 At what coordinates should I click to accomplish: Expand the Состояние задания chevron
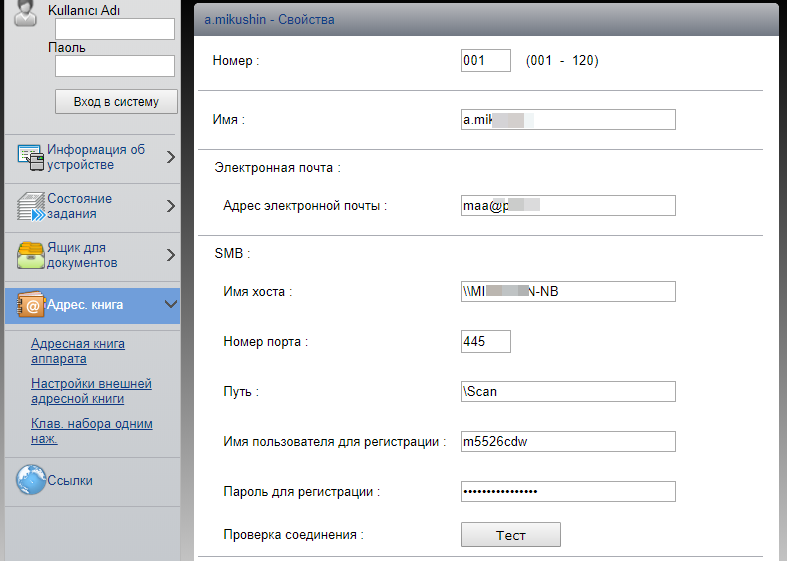pos(171,206)
